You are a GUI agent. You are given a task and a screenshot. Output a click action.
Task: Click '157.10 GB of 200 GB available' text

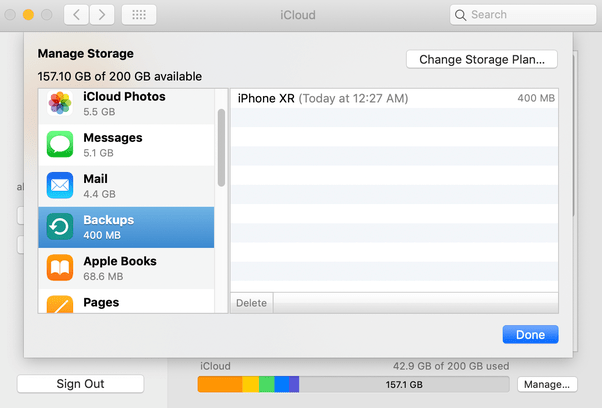pos(120,76)
